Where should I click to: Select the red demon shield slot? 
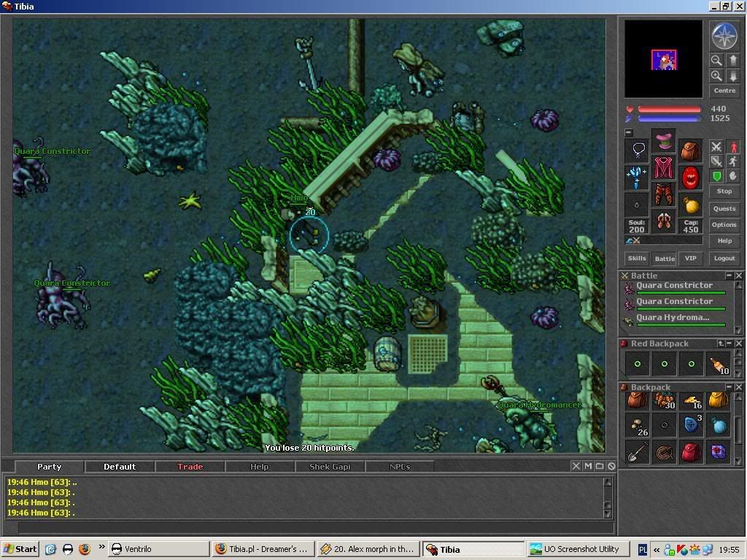(691, 178)
